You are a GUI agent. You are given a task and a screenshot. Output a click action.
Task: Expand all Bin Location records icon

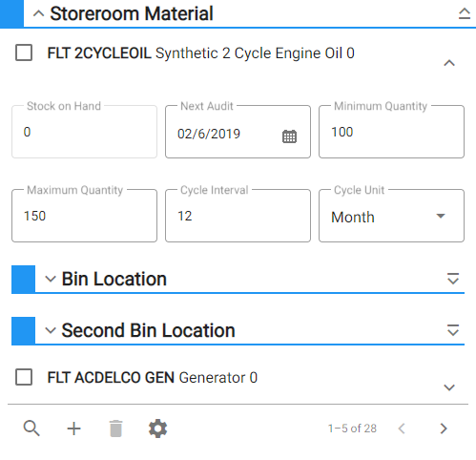(453, 279)
